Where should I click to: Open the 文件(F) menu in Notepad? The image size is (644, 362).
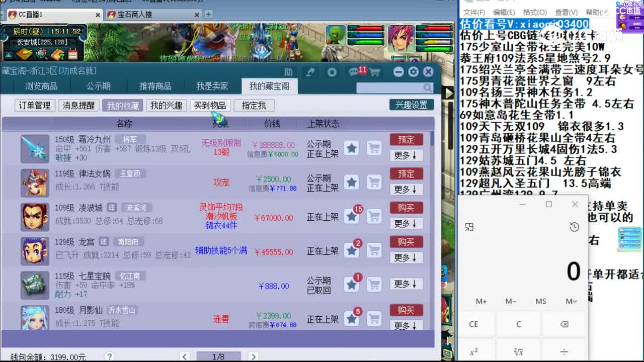click(x=474, y=12)
